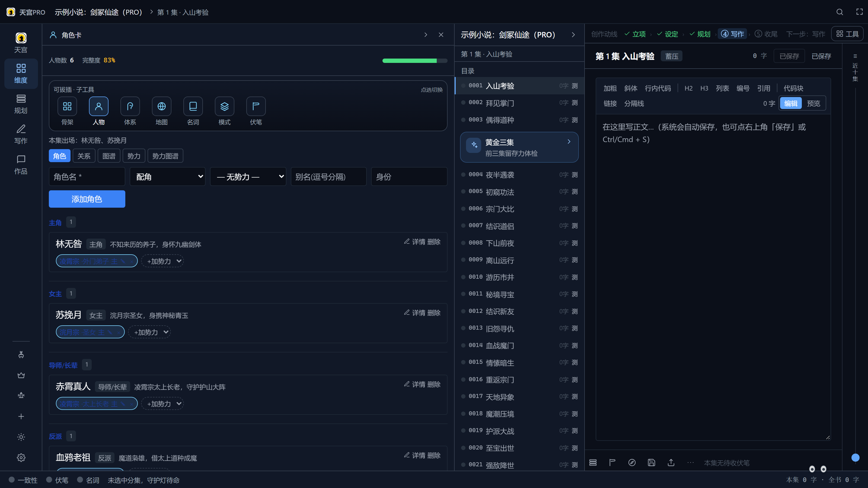This screenshot has height=488, width=868.
Task: Click the 添加角色 button
Action: click(x=87, y=199)
